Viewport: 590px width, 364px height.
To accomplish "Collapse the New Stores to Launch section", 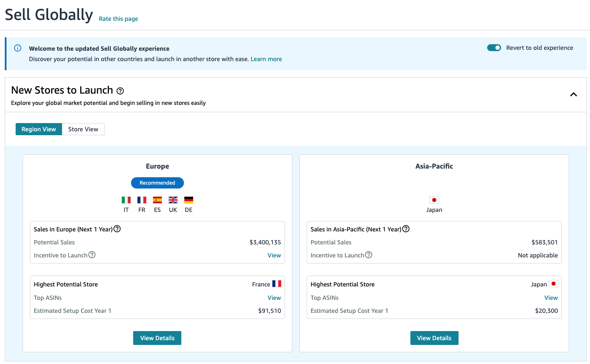I will [573, 94].
